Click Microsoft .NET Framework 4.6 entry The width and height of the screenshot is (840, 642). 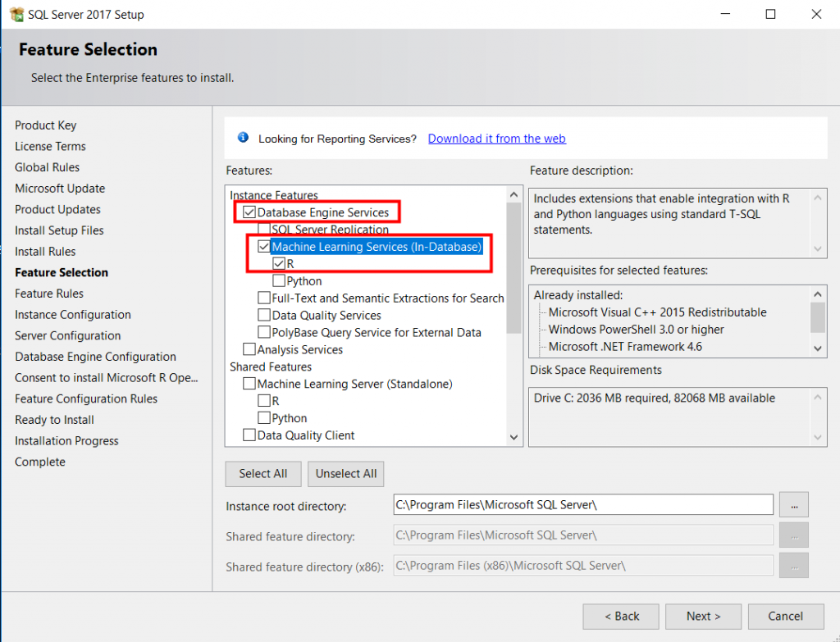pos(625,347)
